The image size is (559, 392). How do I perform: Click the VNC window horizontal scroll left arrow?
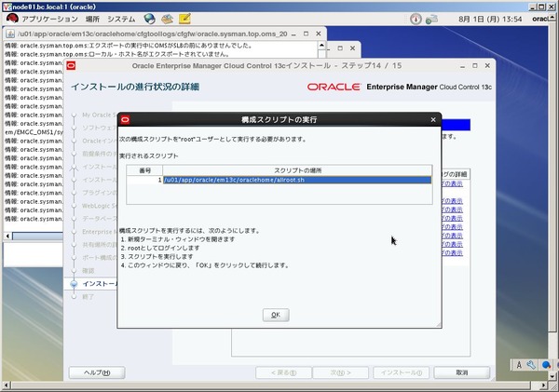[6, 385]
